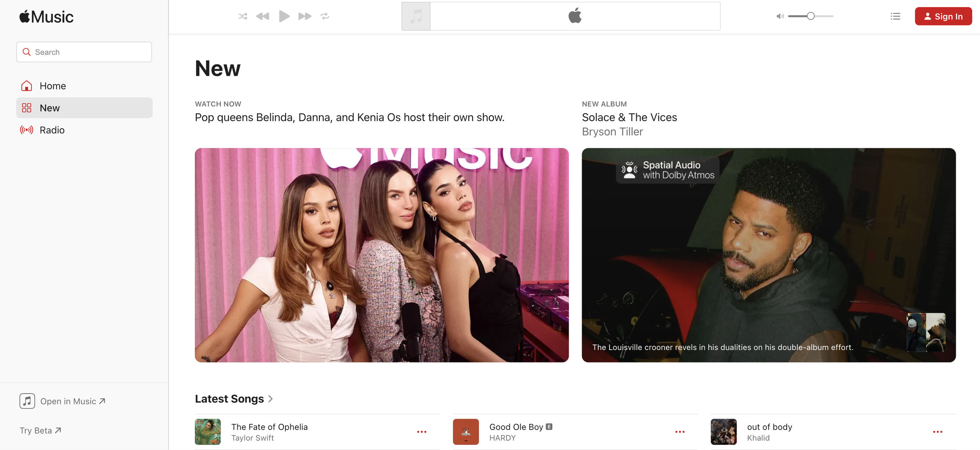Click into the Search field
Screen dimensions: 980x450
point(84,52)
